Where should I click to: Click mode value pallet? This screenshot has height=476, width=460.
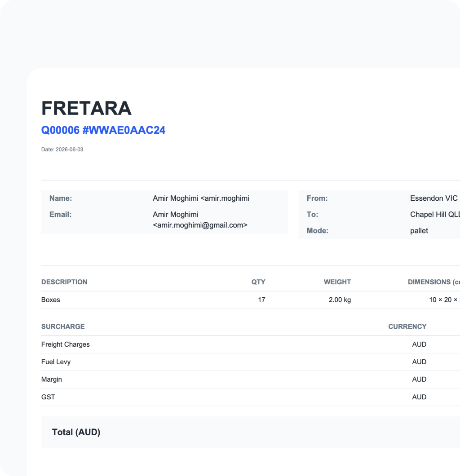click(419, 231)
